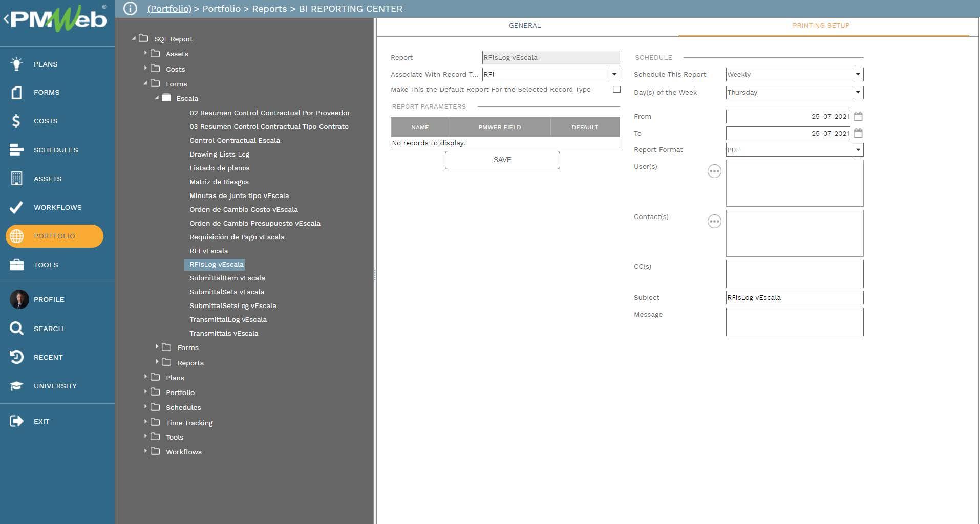Click the Assets building icon
The height and width of the screenshot is (524, 980).
(16, 178)
